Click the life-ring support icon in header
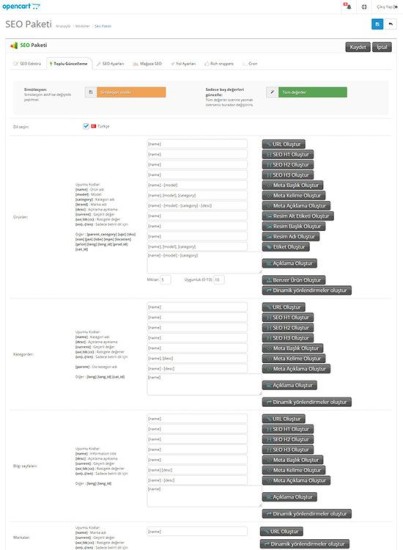Viewport: 403px width, 550px height. [x=364, y=7]
